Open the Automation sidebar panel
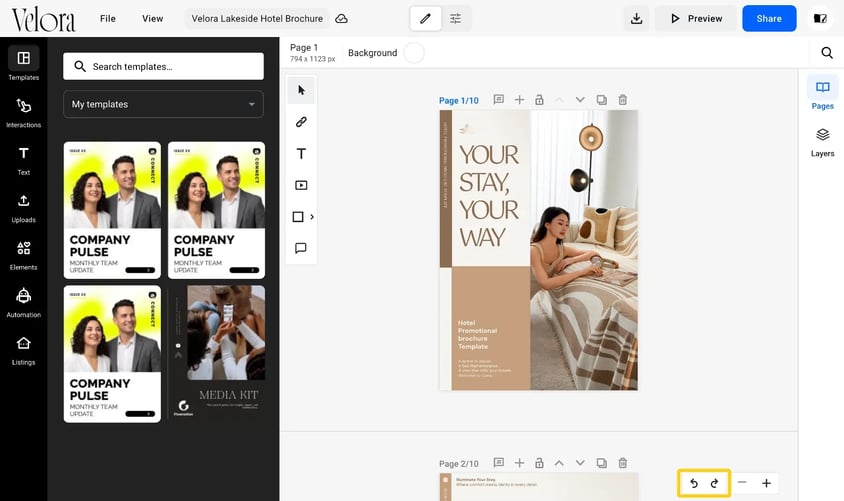Viewport: 844px width, 501px height. [x=24, y=302]
